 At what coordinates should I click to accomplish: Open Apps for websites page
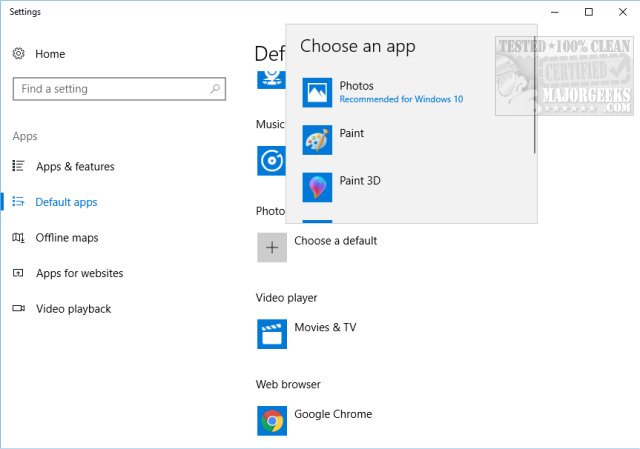(79, 273)
